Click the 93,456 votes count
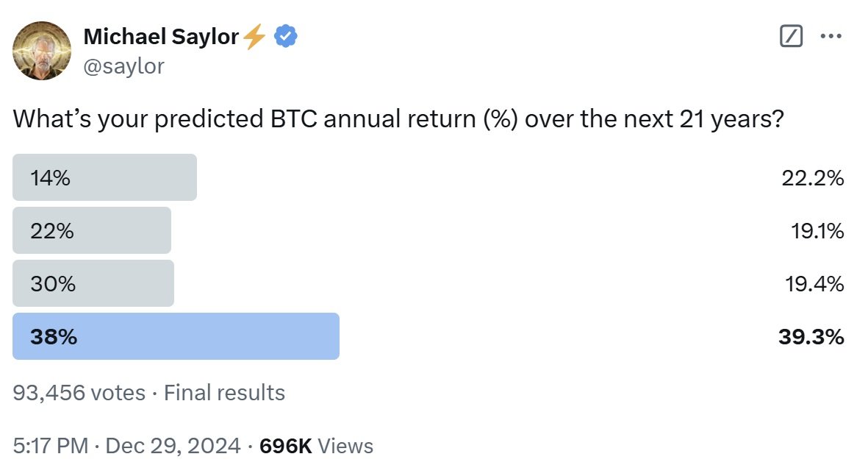This screenshot has width=868, height=465. point(79,393)
